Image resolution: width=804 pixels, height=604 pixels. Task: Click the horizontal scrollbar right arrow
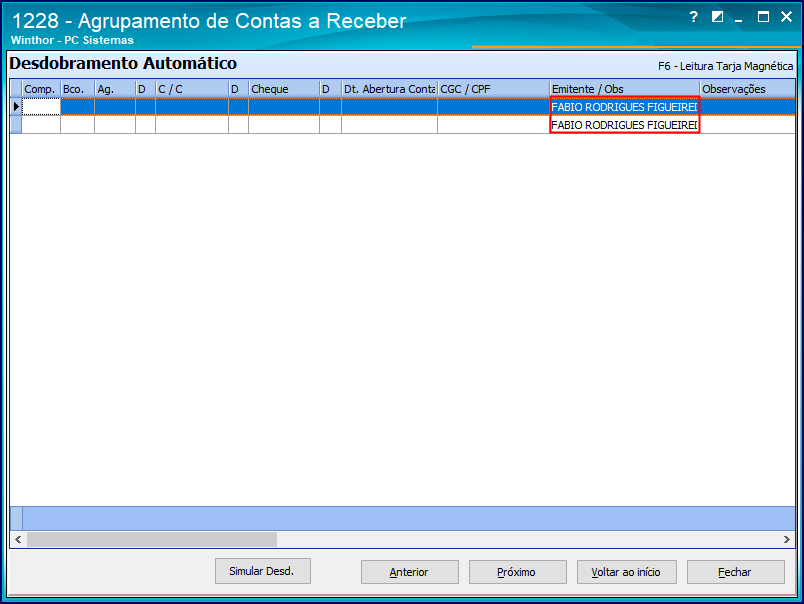(x=787, y=539)
